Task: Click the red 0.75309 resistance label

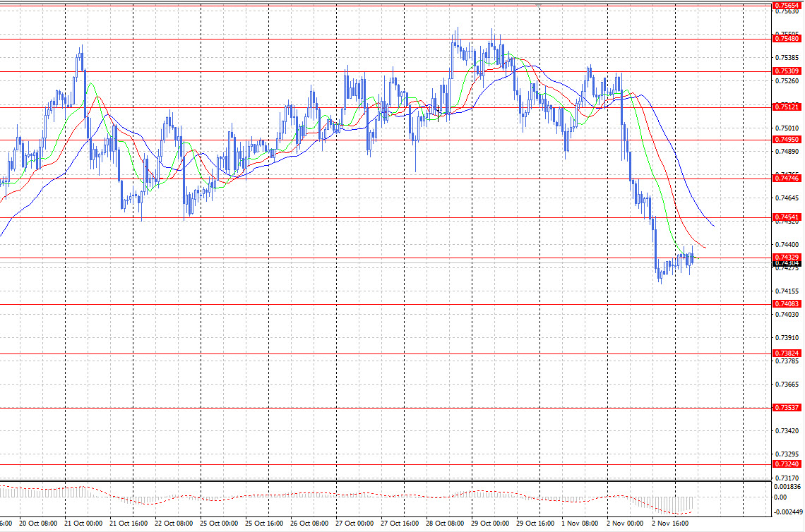Action: click(787, 71)
